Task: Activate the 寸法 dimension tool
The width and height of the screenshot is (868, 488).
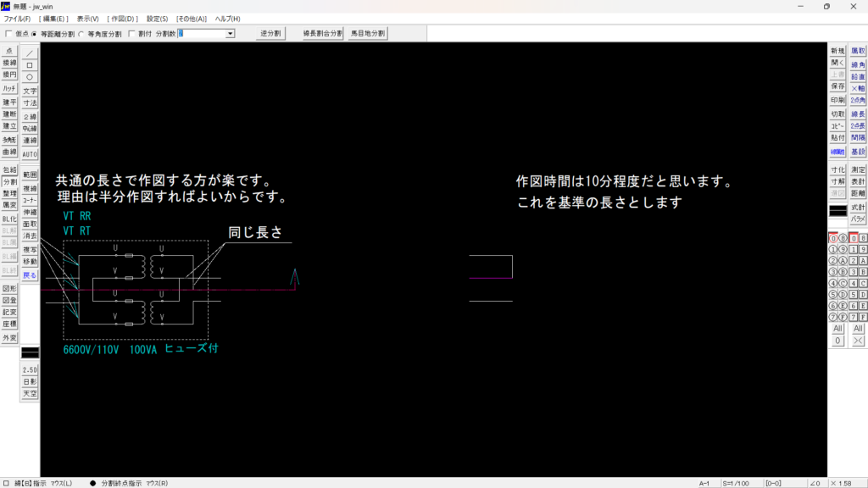Action: click(x=30, y=103)
